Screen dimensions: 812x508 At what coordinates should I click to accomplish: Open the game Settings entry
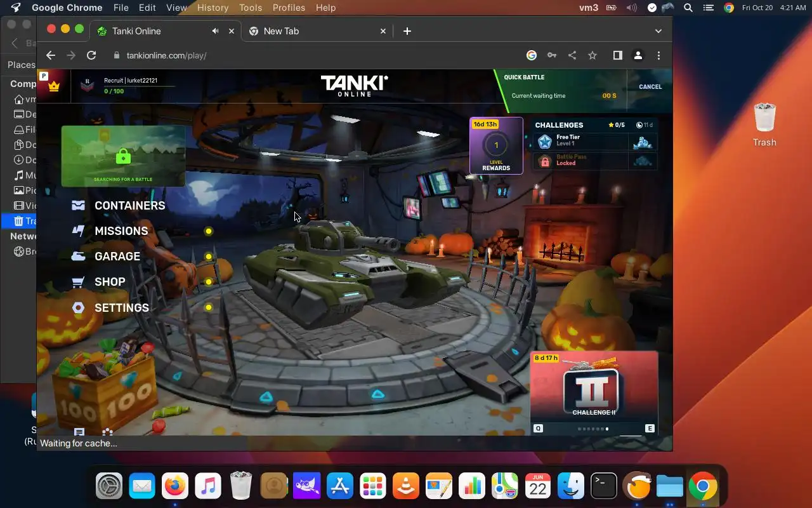110,308
